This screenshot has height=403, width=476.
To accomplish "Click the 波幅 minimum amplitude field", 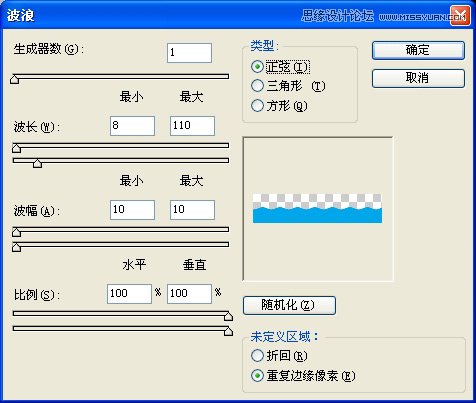I will tap(132, 210).
